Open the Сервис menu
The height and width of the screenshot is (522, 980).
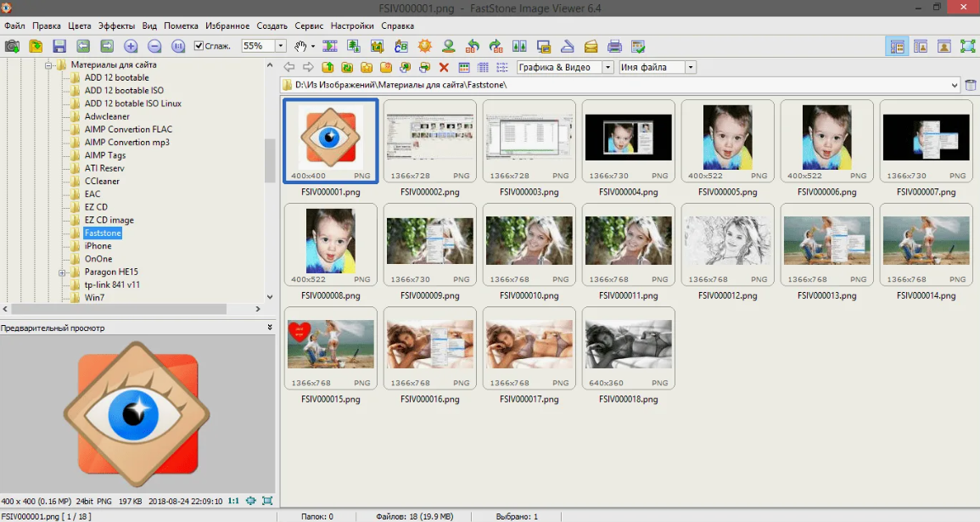pyautogui.click(x=309, y=25)
